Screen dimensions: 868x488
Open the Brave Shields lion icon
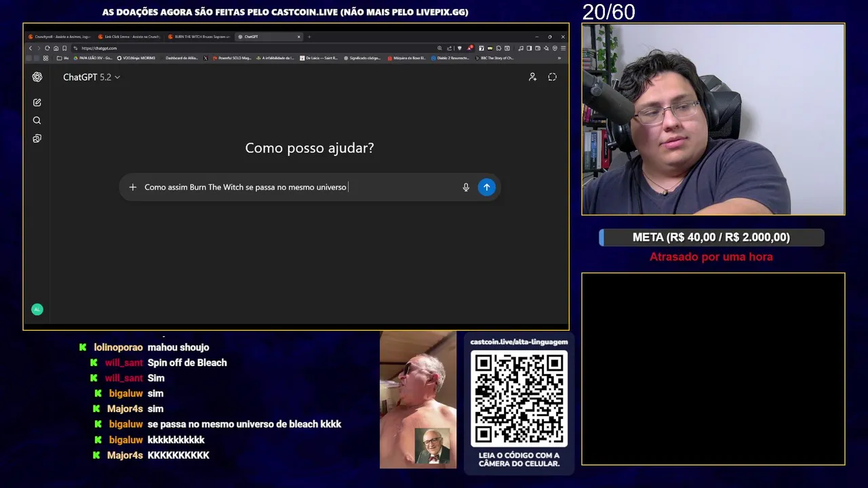coord(459,48)
